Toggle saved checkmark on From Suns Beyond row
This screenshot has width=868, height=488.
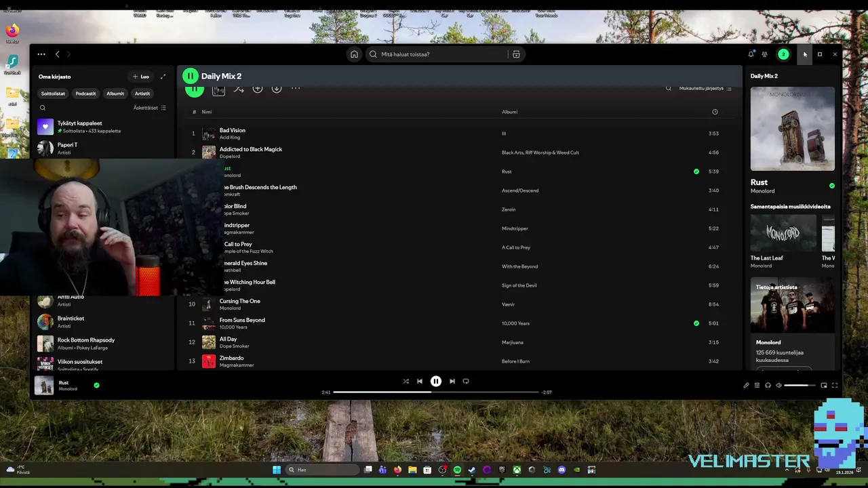pos(696,323)
